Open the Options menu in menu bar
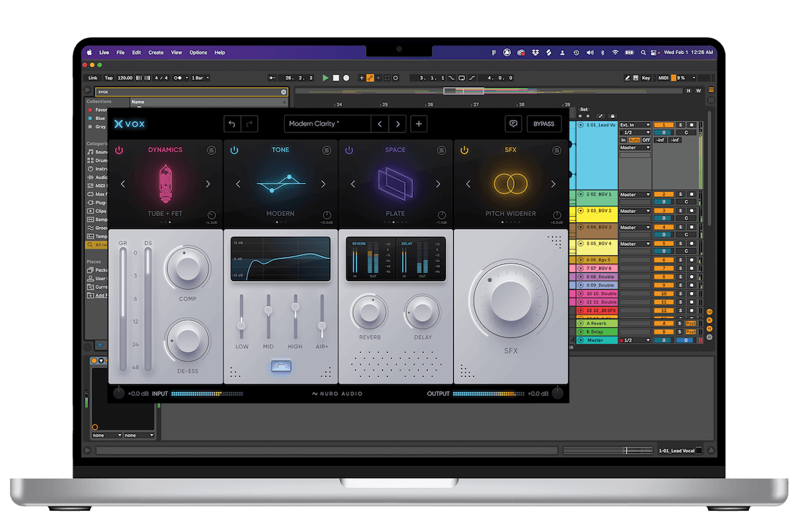The image size is (798, 532). click(198, 53)
